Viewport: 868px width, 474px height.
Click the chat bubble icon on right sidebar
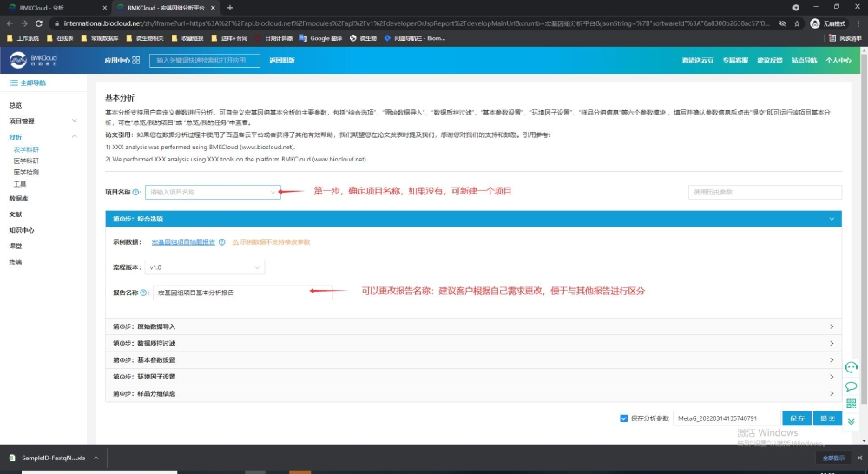pyautogui.click(x=852, y=386)
